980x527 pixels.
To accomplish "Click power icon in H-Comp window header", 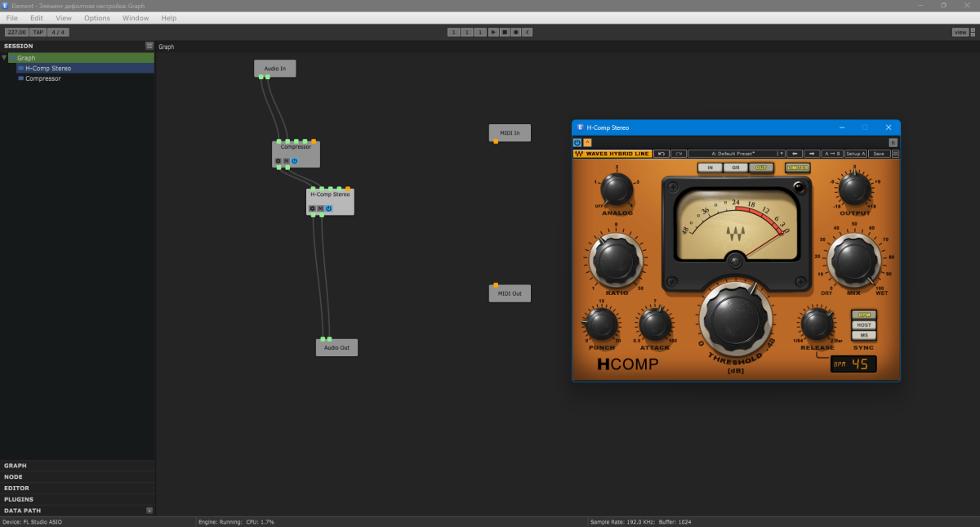I will (x=577, y=142).
